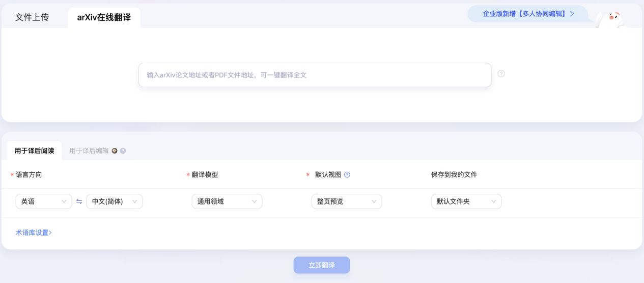This screenshot has width=644, height=283.
Task: Expand the 默认文件夹 save folder dropdown
Action: click(x=466, y=201)
